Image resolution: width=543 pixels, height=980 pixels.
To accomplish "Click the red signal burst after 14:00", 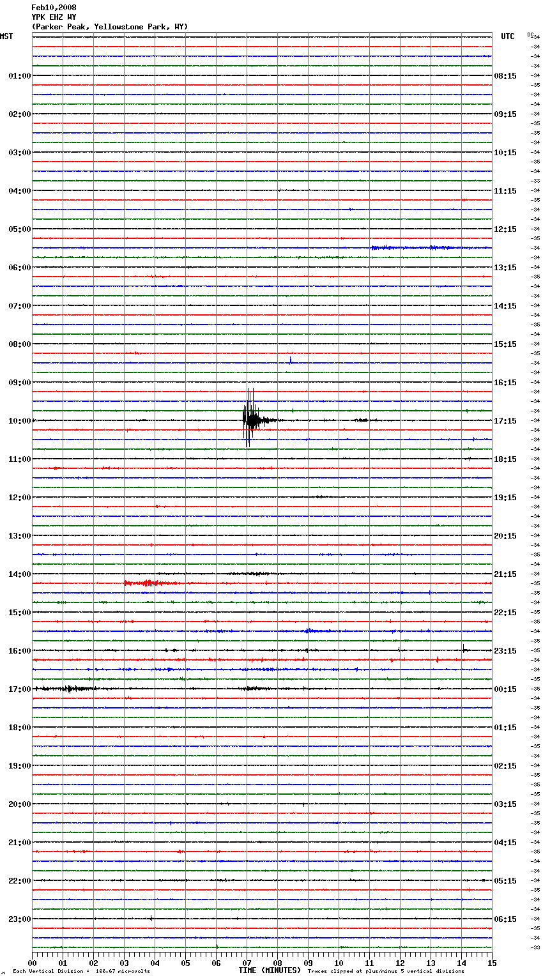I will [x=150, y=583].
